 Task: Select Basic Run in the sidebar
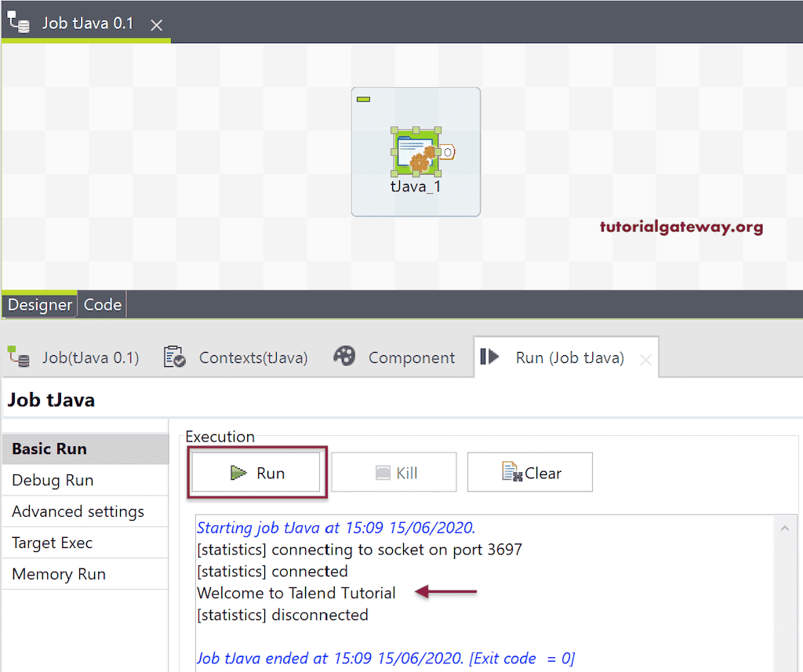85,449
